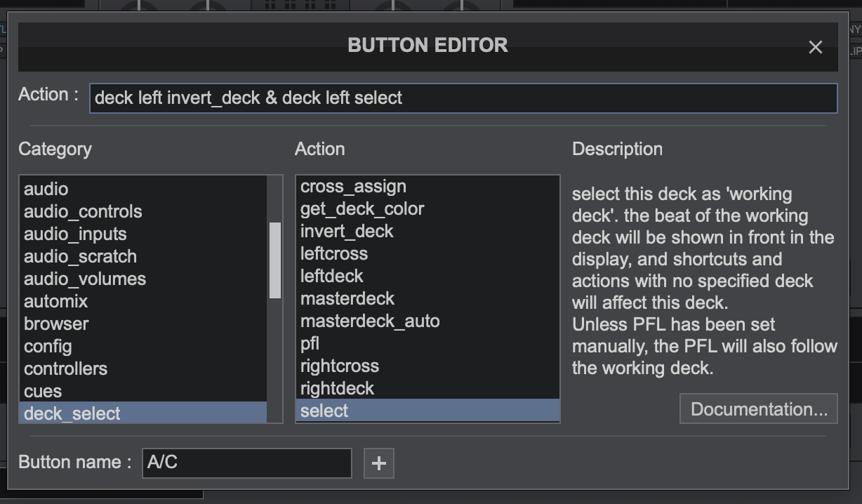This screenshot has width=862, height=504.
Task: Click the plus button beside Button name
Action: [379, 463]
